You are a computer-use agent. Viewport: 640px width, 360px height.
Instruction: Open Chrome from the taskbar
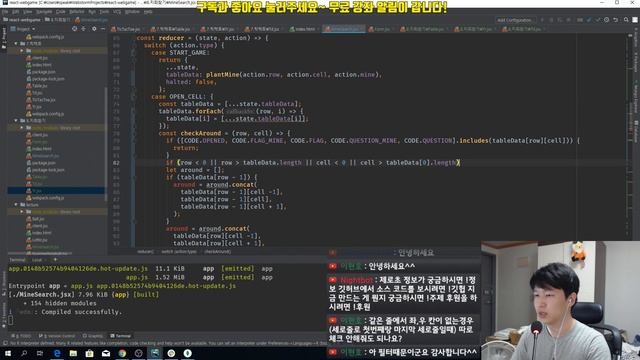coord(122,353)
